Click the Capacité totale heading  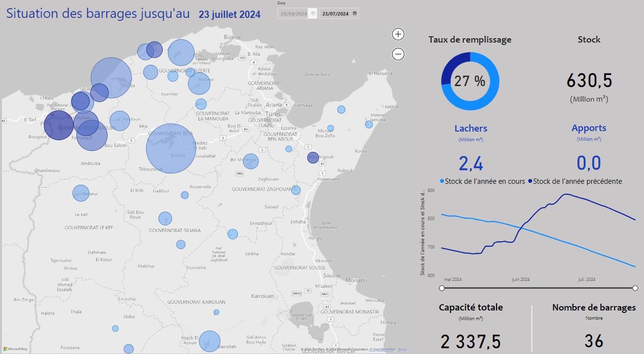pos(471,307)
